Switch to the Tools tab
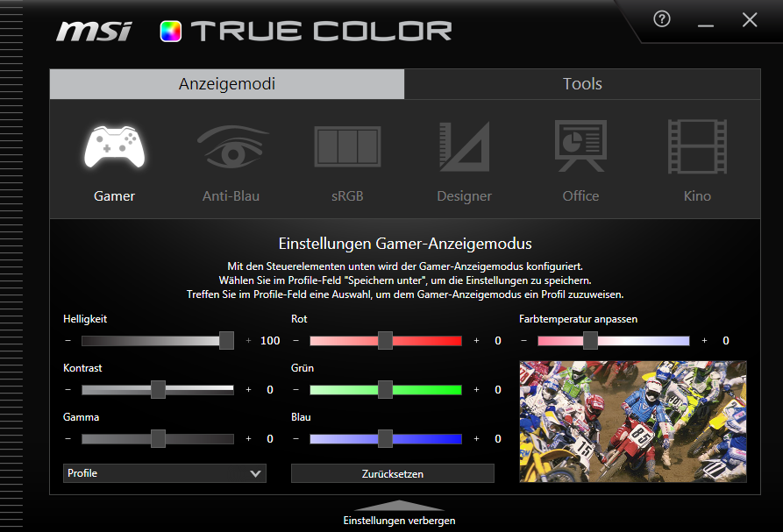Viewport: 783px width, 532px height. pyautogui.click(x=582, y=84)
